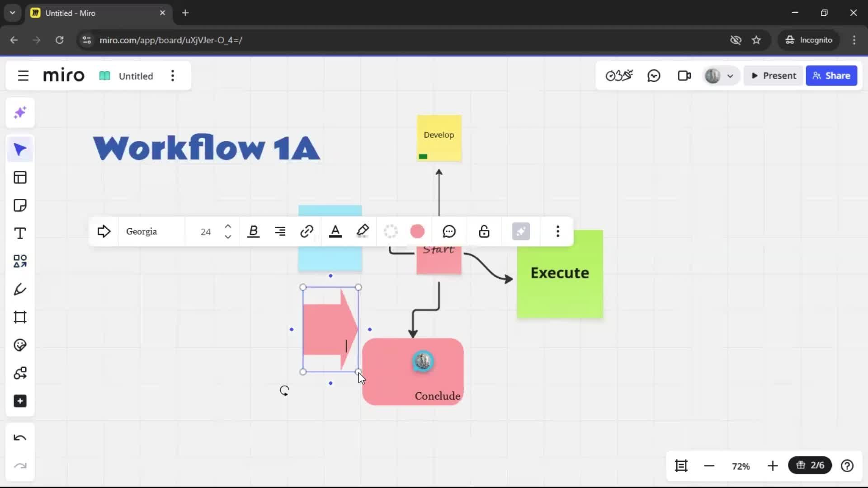Open Shapes and lines tool
Image resolution: width=868 pixels, height=488 pixels.
(x=20, y=261)
